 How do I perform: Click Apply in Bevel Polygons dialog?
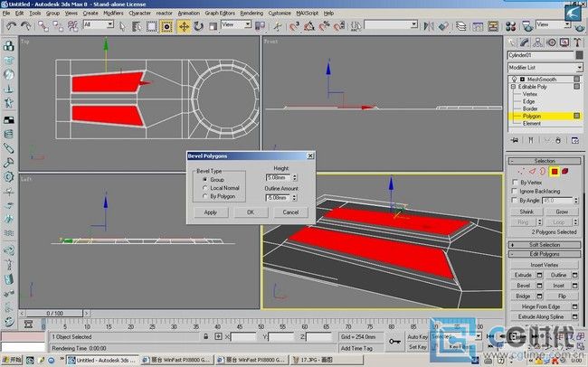click(x=211, y=212)
